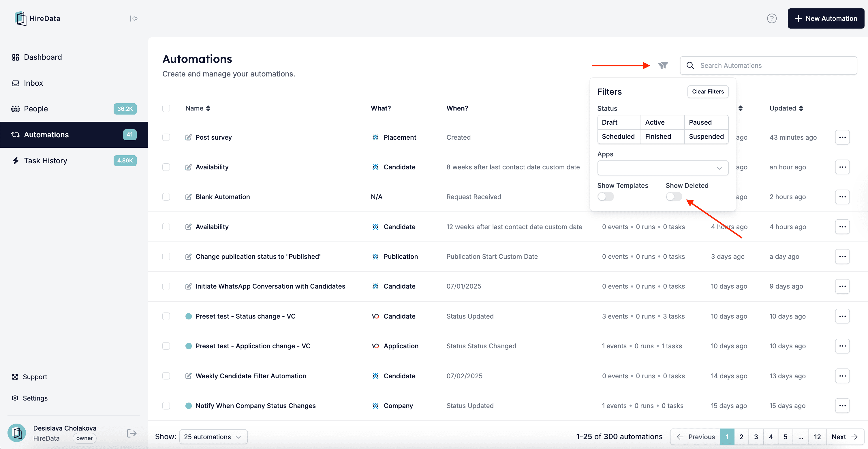Open the 25 automations page size dropdown

point(213,437)
